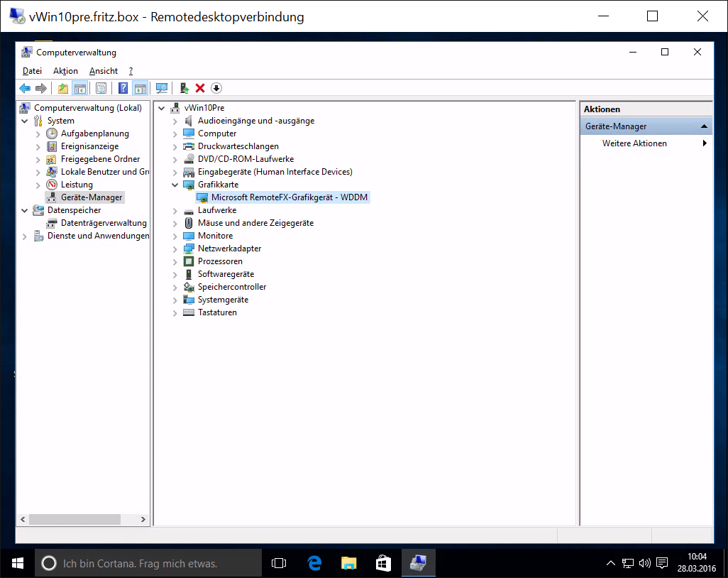Disable the device with the down-arrow circle icon
Image resolution: width=728 pixels, height=578 pixels.
point(216,88)
